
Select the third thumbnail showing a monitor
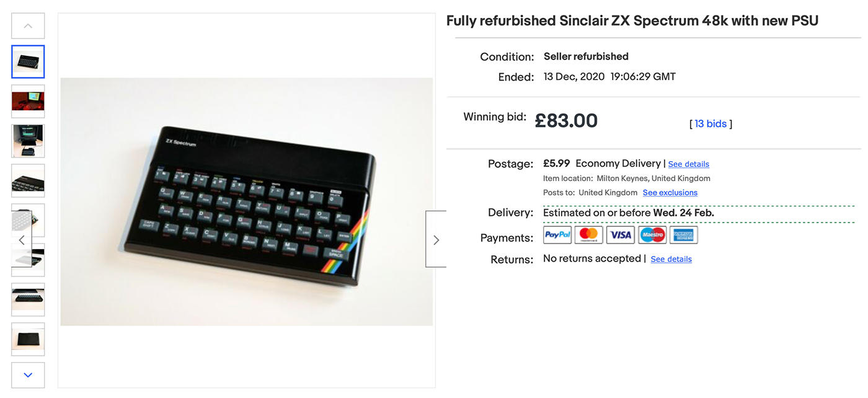tap(28, 141)
